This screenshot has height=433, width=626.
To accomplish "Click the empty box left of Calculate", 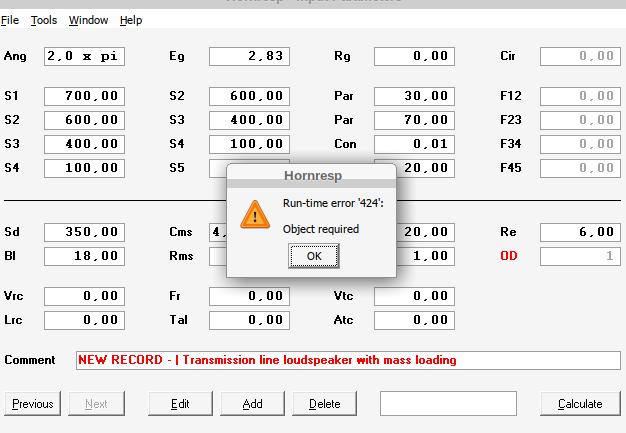I will pyautogui.click(x=448, y=403).
